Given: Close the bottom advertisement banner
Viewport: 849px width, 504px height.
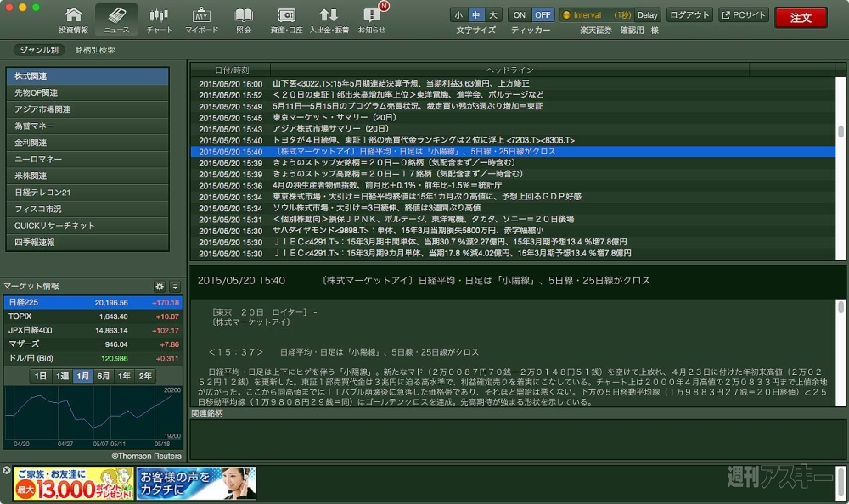Looking at the screenshot, I should pos(7,470).
